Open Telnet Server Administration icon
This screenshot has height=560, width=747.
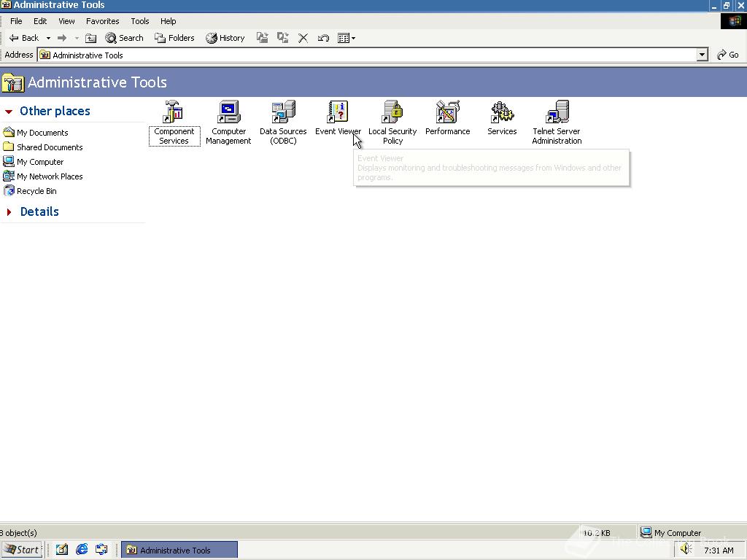click(x=557, y=122)
